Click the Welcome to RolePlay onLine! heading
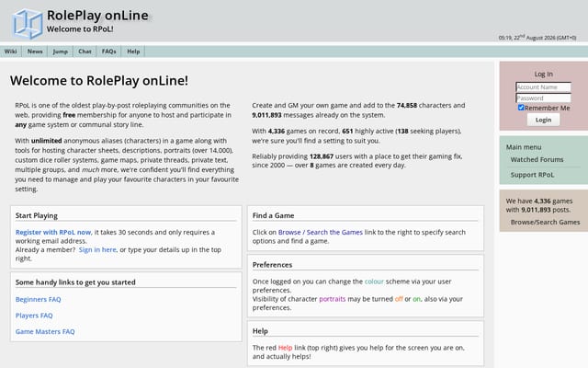The width and height of the screenshot is (588, 368). (x=99, y=80)
